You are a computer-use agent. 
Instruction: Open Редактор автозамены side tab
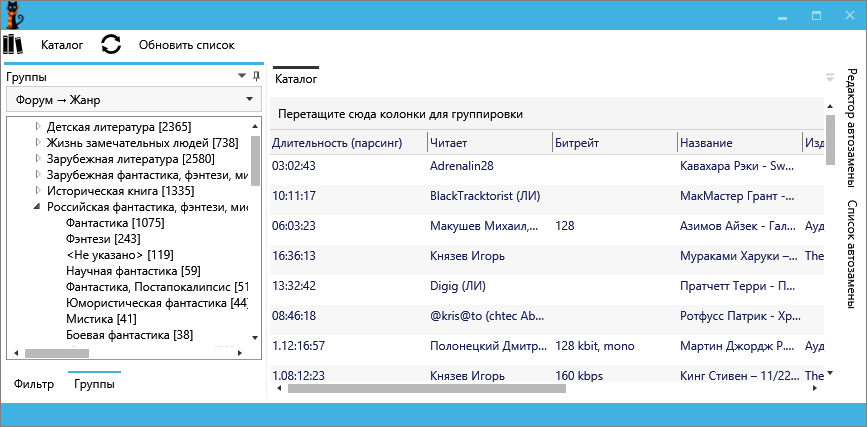click(x=850, y=129)
